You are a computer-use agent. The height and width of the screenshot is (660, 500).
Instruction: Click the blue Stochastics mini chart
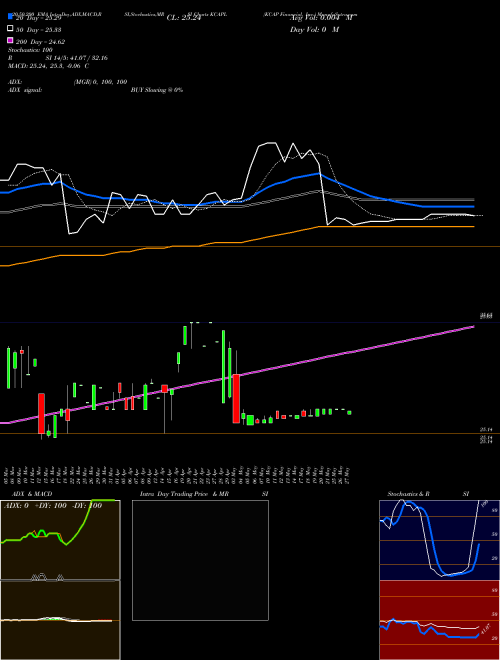[x=439, y=540]
